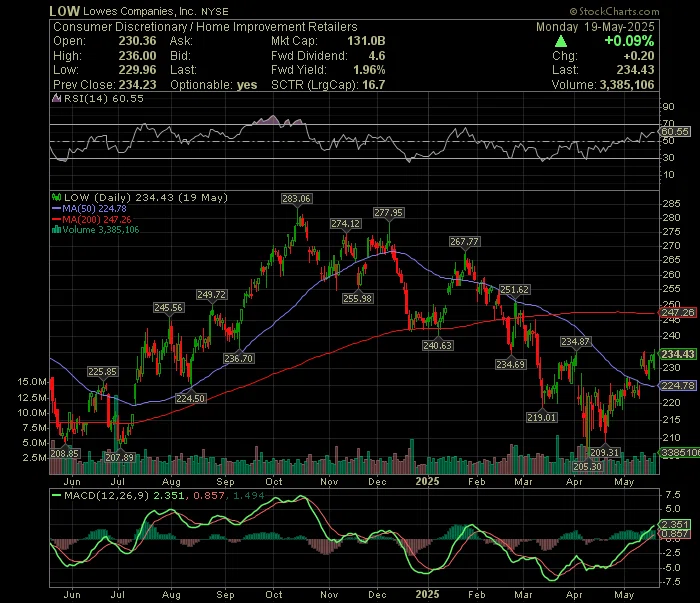Click the 0.857 MACD signal axis tag
700x603 pixels.
click(674, 534)
